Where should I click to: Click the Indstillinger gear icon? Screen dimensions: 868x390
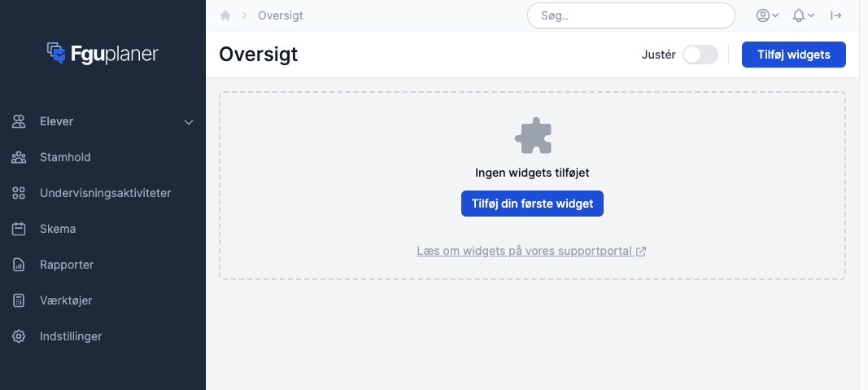click(x=19, y=336)
